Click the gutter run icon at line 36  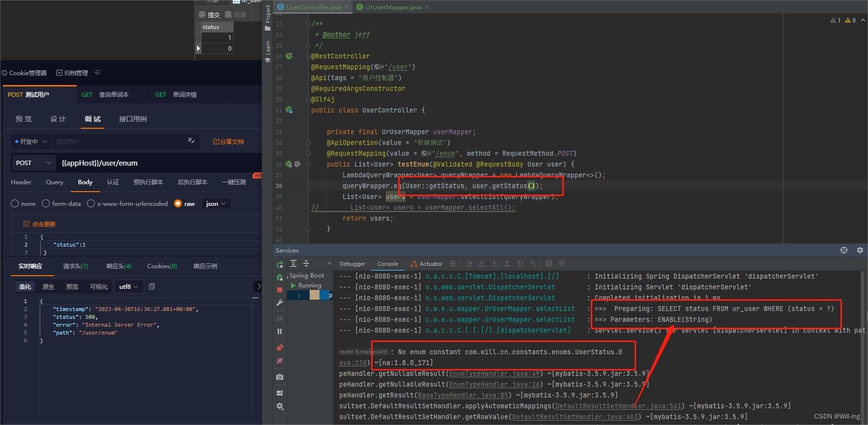[289, 164]
